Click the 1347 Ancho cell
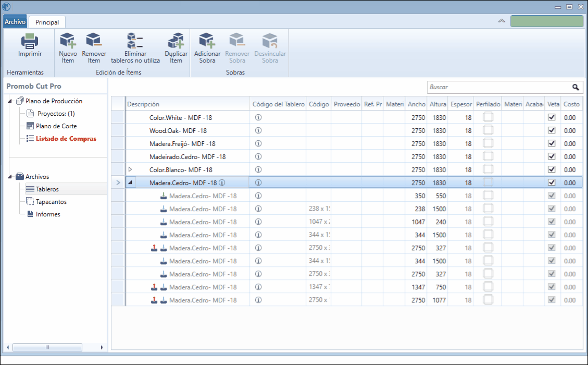 [x=416, y=287]
